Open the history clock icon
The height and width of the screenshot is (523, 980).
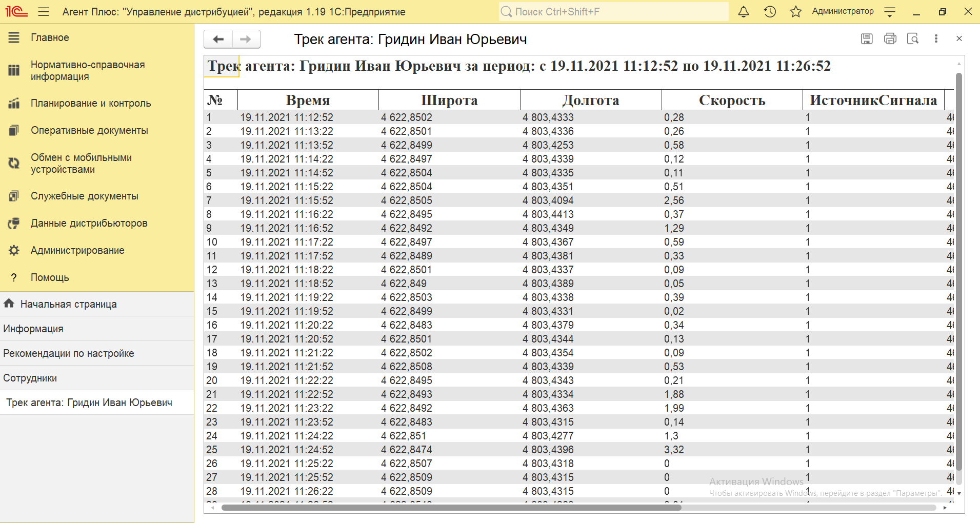coord(769,11)
